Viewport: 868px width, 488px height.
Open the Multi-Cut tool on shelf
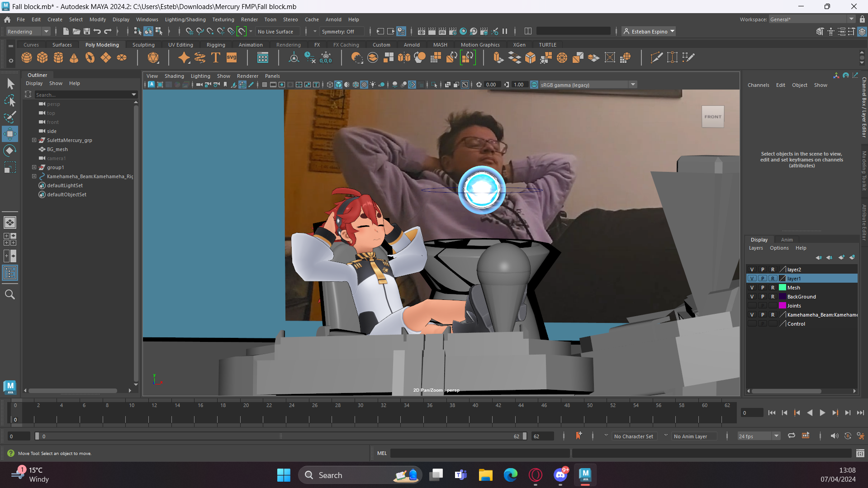pos(656,57)
